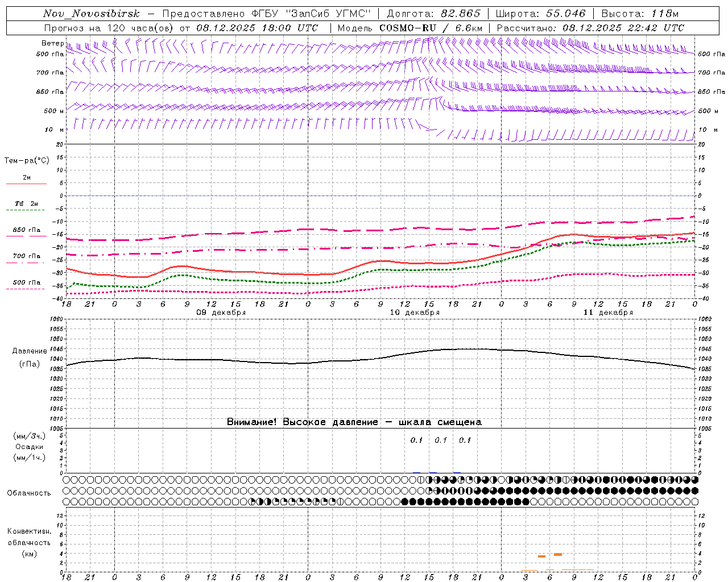Select the '(км)' unit under convective cloudiness
728x582 pixels.
29,554
